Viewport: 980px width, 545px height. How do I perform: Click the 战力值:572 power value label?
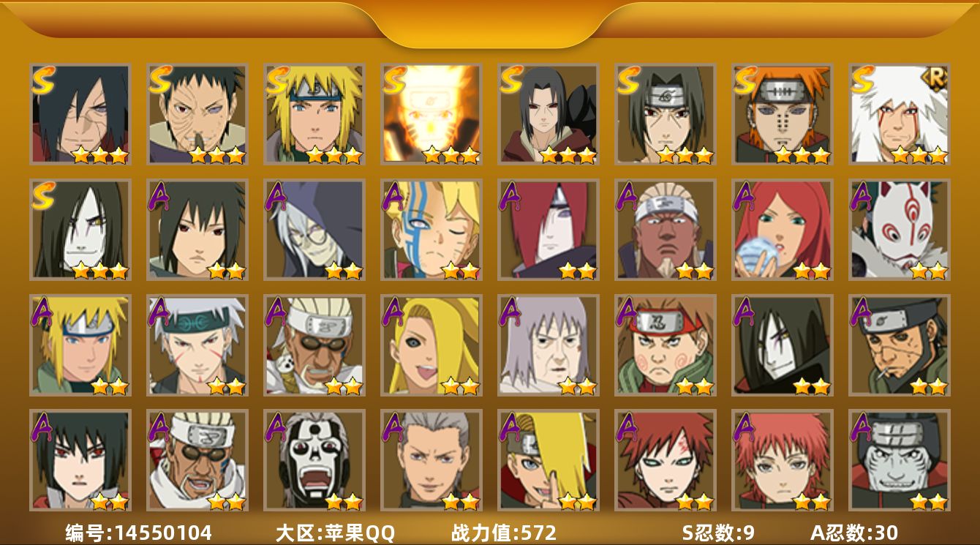tap(503, 533)
